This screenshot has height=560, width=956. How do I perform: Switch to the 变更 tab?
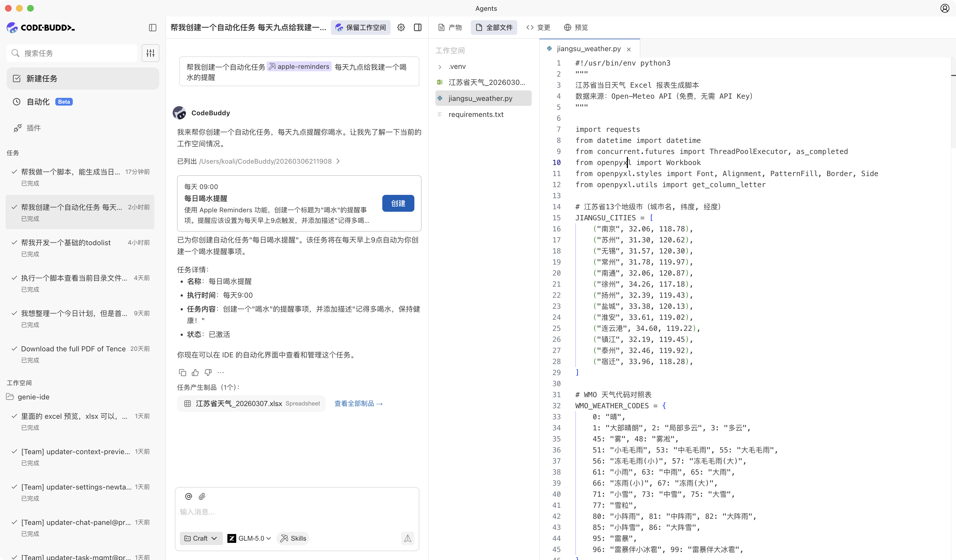coord(538,27)
